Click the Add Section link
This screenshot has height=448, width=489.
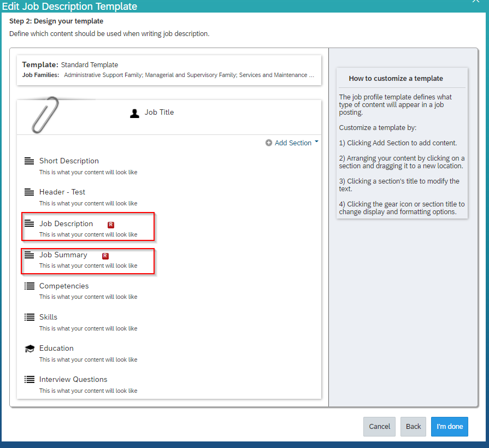293,143
